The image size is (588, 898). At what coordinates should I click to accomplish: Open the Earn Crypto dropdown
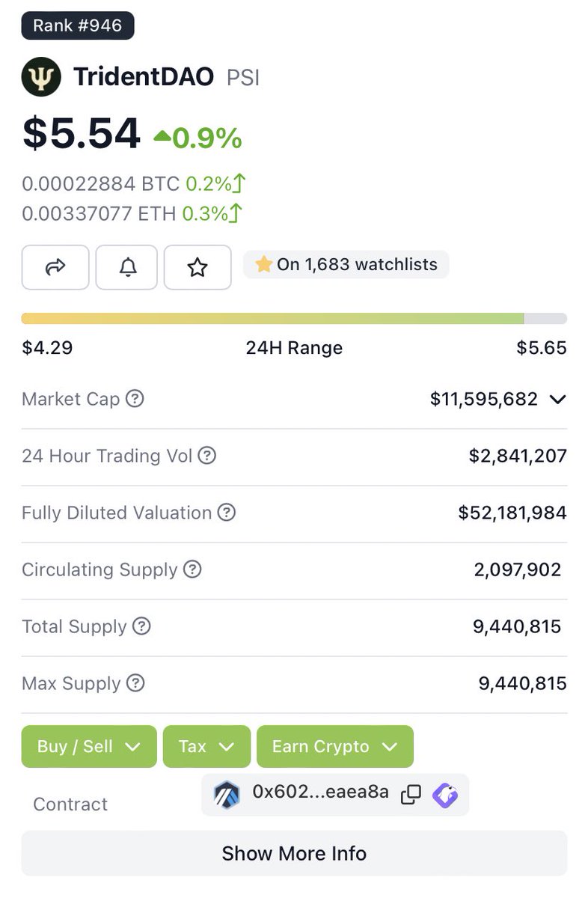click(x=335, y=746)
